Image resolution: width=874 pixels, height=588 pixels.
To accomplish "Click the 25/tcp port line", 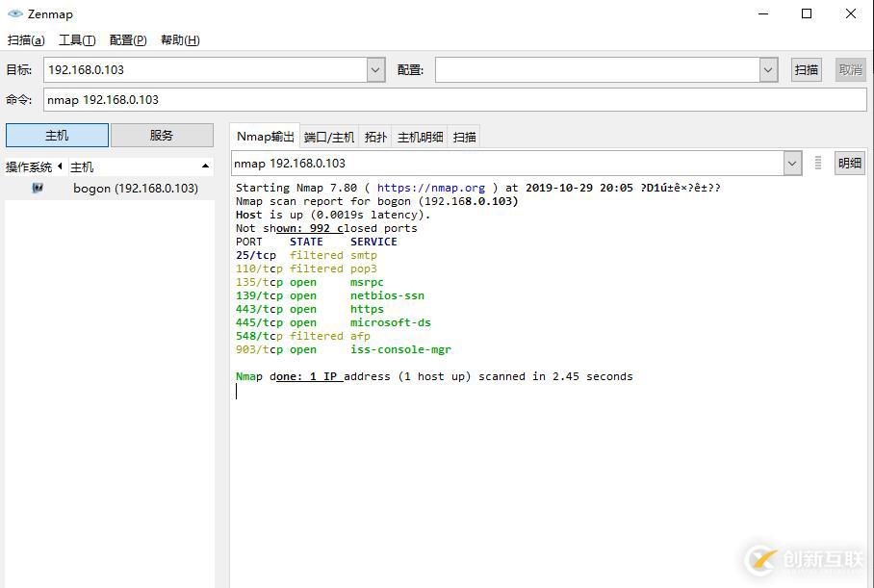I will [x=306, y=255].
